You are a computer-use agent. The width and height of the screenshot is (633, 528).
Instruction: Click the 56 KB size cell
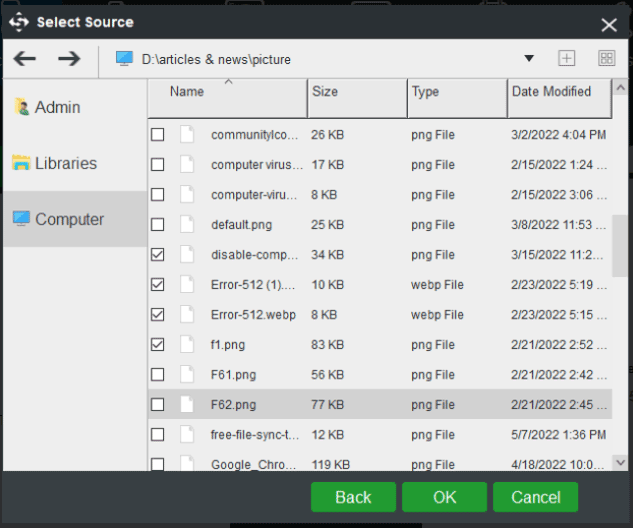(327, 375)
